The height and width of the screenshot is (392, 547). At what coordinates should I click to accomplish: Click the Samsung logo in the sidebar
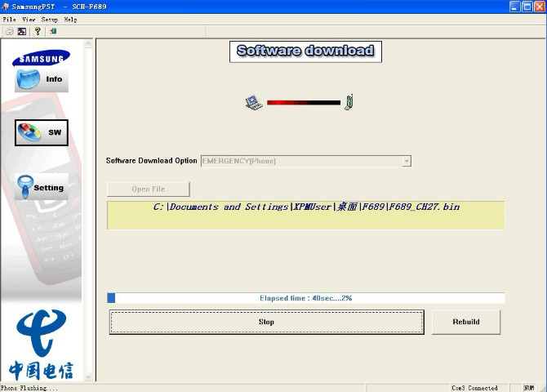point(41,58)
